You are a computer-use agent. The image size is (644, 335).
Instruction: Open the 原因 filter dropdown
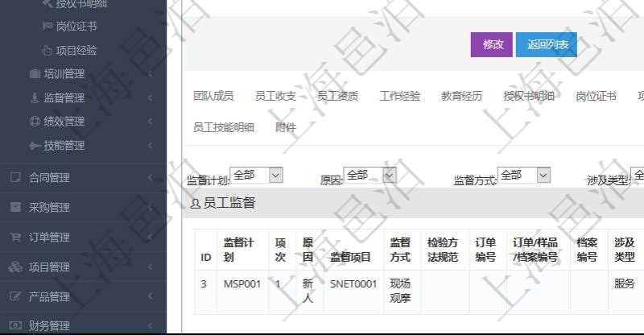point(370,176)
